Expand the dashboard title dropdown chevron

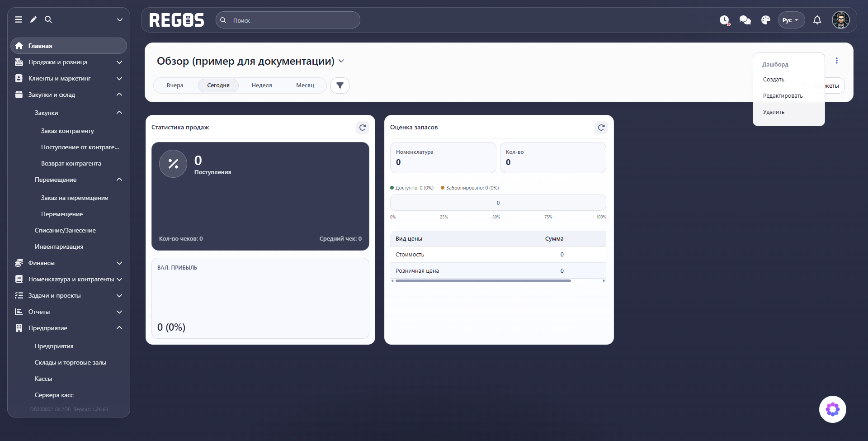pos(341,61)
